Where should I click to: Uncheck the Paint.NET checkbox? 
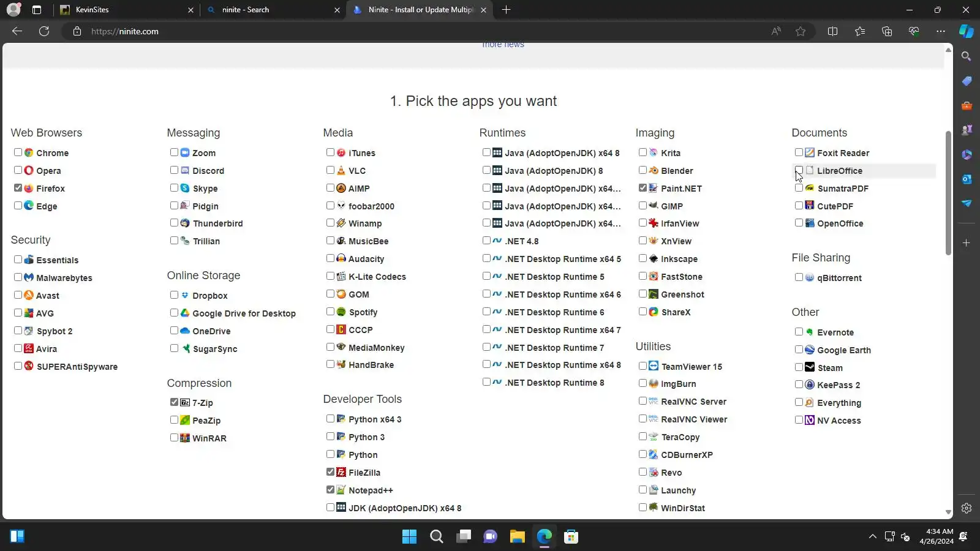pos(643,188)
